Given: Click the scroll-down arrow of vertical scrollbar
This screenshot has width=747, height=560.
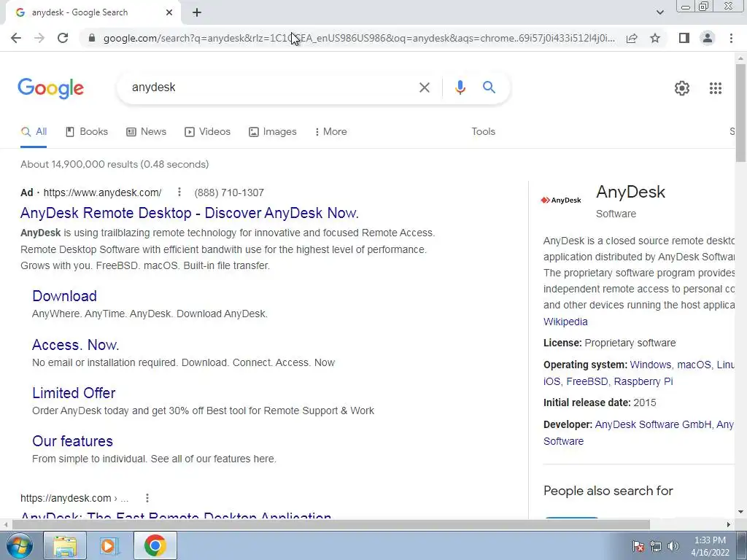Looking at the screenshot, I should pos(740,513).
